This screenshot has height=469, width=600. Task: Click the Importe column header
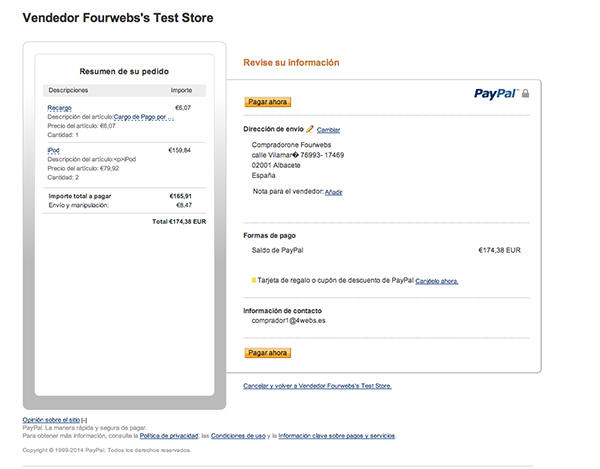(181, 90)
